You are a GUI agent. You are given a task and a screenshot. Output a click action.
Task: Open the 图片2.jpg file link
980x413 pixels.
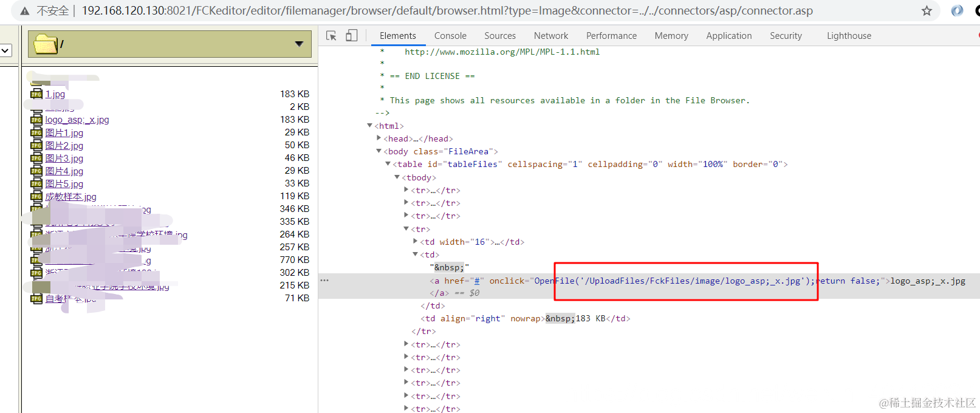[64, 146]
